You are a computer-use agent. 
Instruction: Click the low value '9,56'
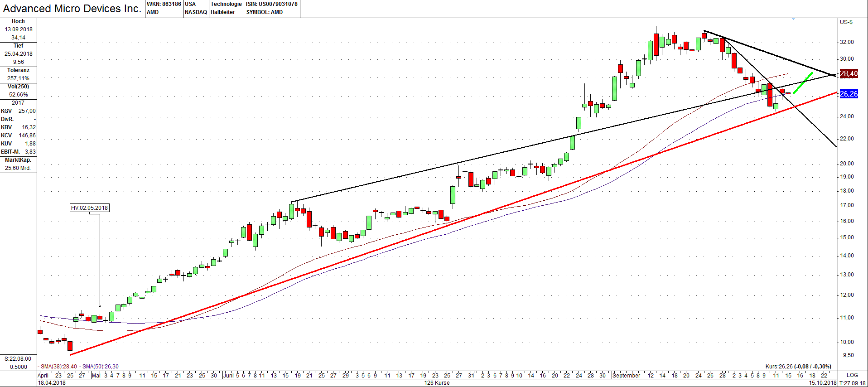click(19, 62)
